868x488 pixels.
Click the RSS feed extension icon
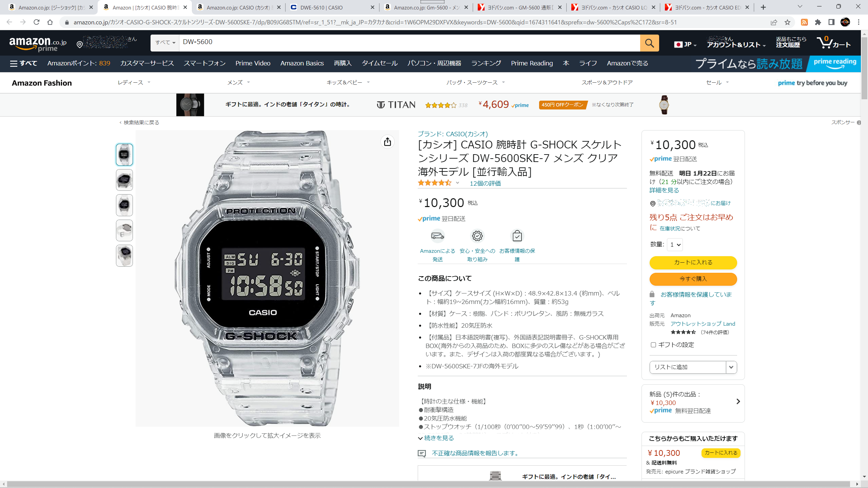coord(804,22)
